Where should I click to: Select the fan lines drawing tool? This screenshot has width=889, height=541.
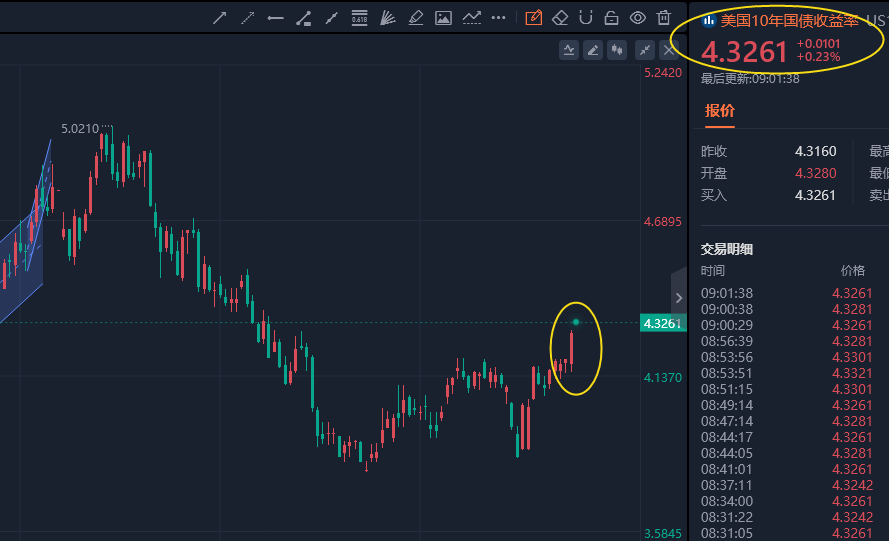[387, 18]
